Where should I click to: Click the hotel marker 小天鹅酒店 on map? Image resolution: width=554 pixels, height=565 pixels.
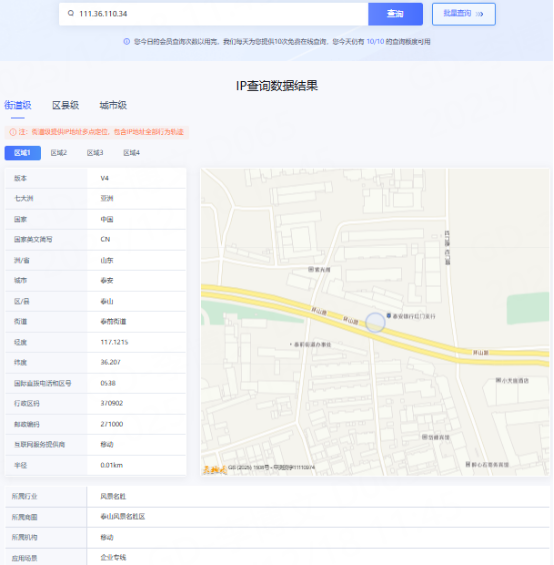tap(512, 380)
